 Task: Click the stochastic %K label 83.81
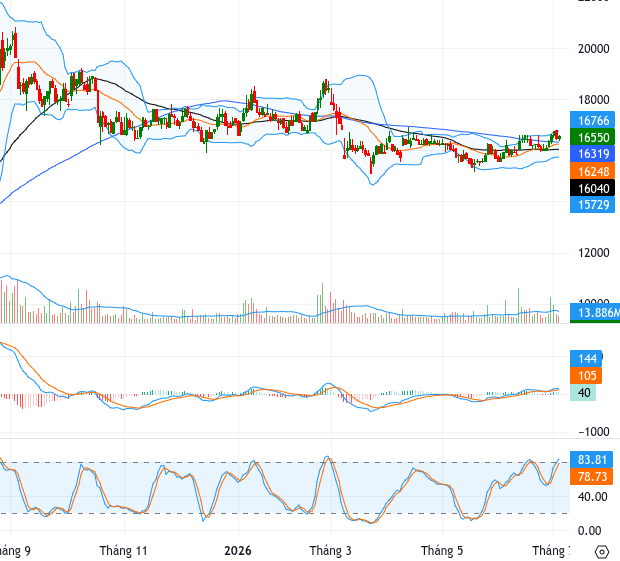coord(592,459)
